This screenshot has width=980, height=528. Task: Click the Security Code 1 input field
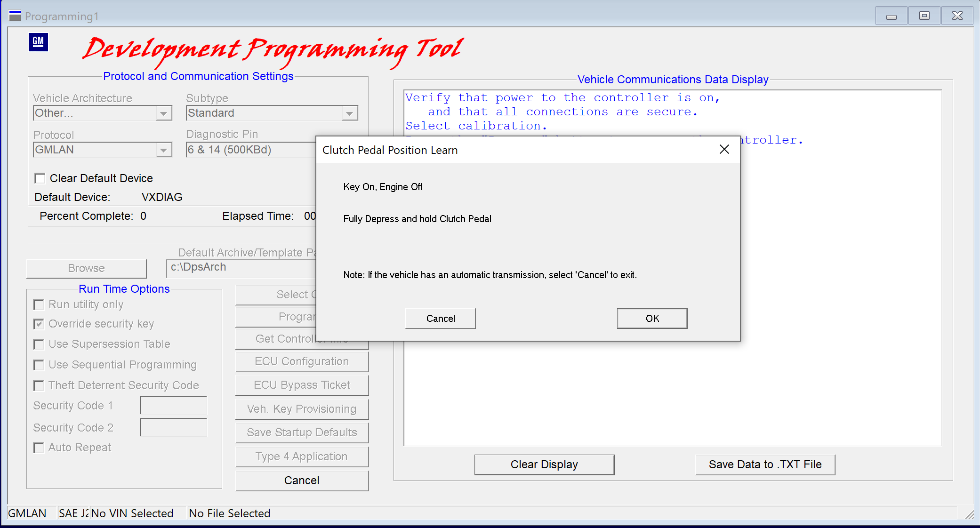tap(174, 406)
